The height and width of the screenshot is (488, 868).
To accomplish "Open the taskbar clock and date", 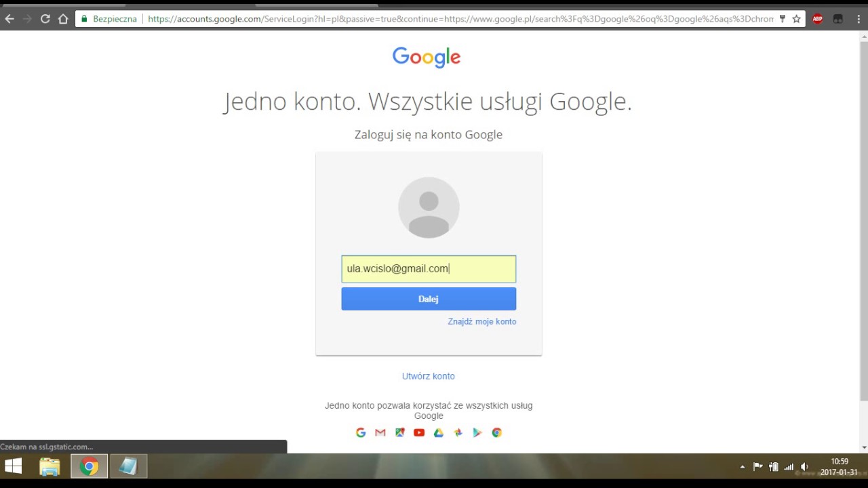I will pyautogui.click(x=840, y=466).
